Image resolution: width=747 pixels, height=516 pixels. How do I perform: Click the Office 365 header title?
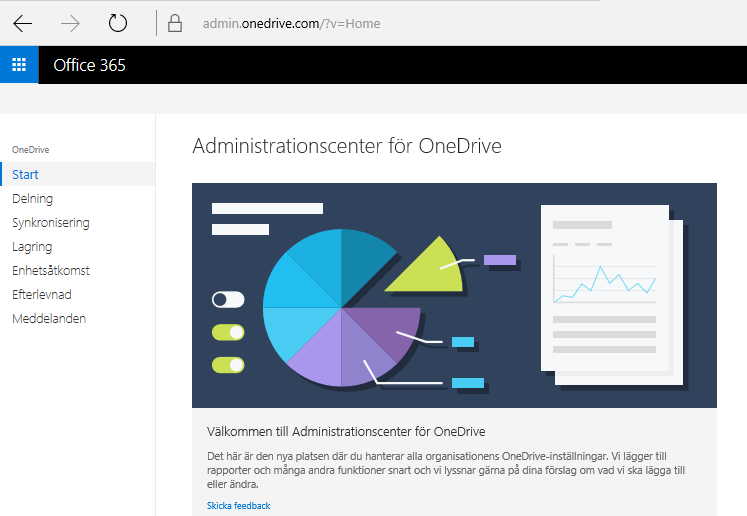coord(90,65)
